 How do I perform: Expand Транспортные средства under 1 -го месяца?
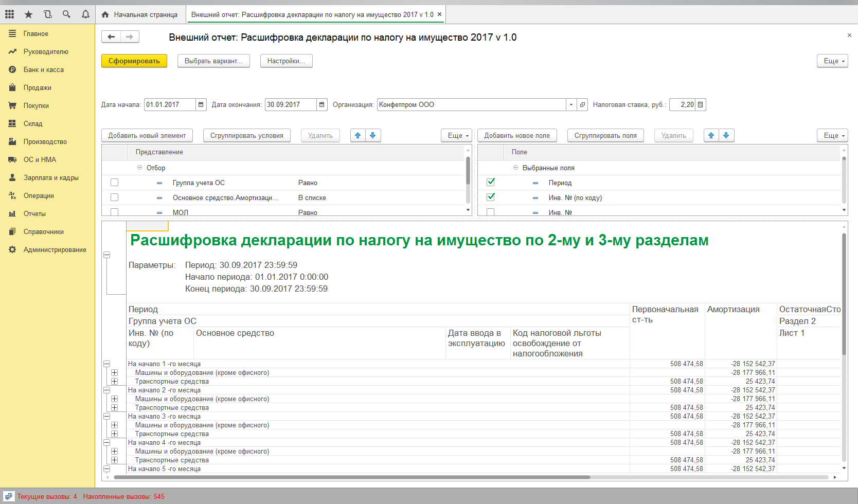click(x=114, y=381)
